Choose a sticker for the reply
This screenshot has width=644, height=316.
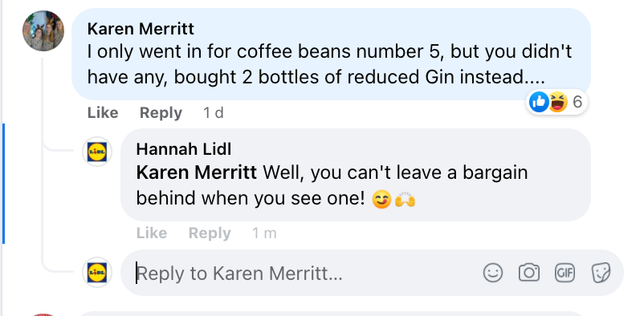click(601, 273)
